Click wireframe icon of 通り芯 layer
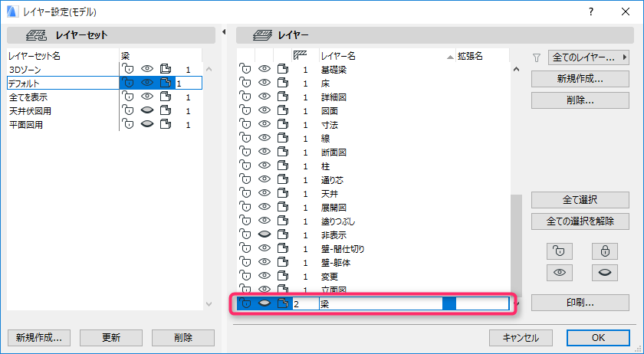The image size is (644, 354). 283,179
